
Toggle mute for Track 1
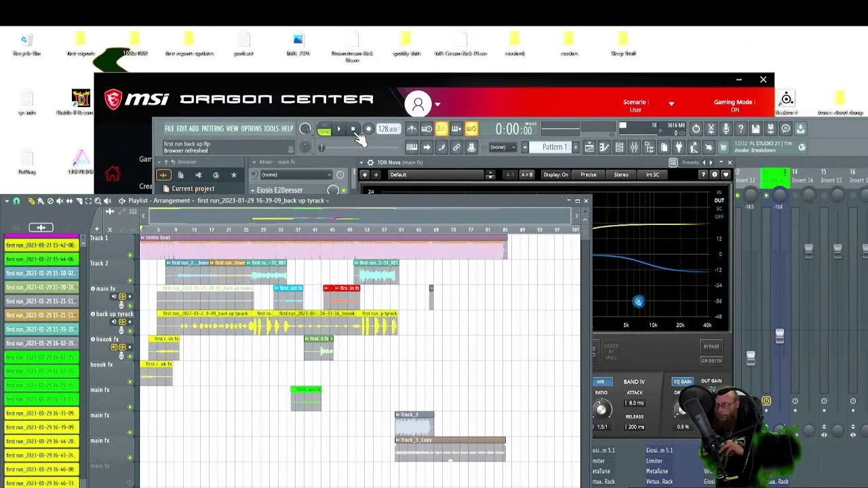130,256
